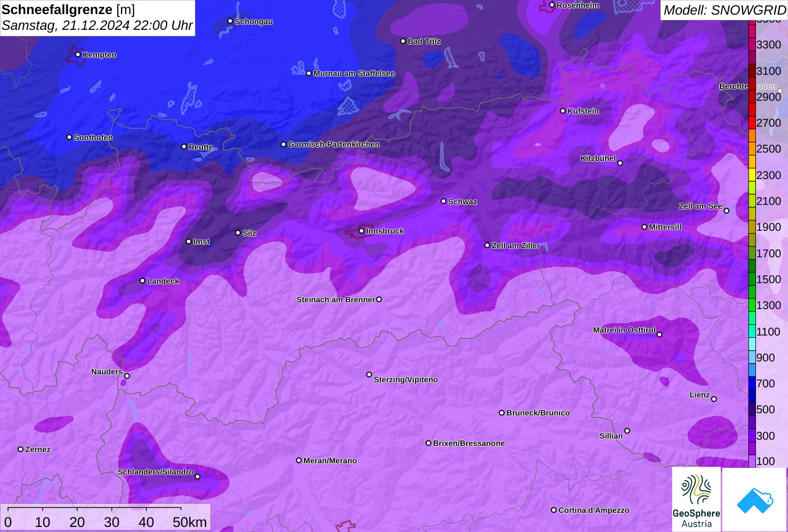Viewport: 788px width, 532px height.
Task: Click the 900 legend value
Action: coord(765,357)
